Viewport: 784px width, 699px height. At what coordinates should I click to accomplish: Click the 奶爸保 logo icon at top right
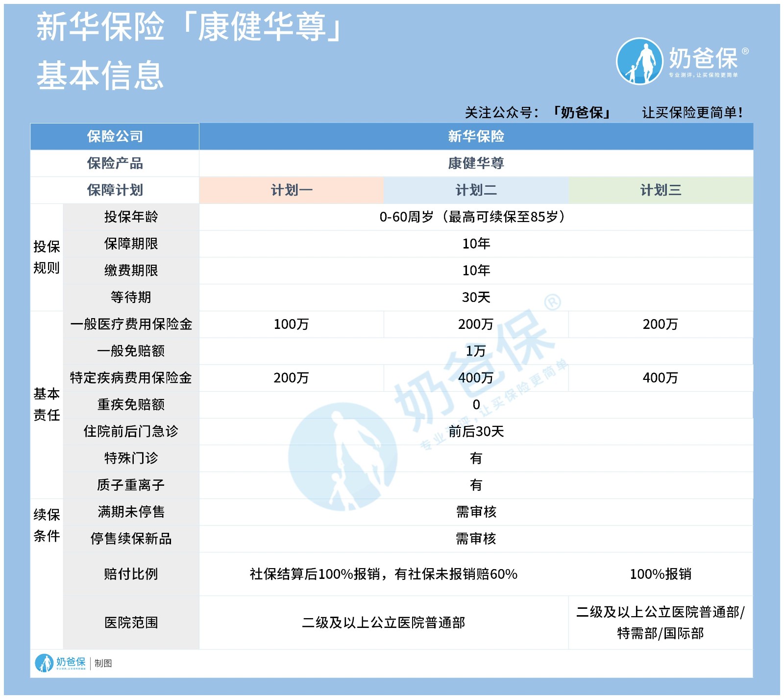pyautogui.click(x=639, y=61)
